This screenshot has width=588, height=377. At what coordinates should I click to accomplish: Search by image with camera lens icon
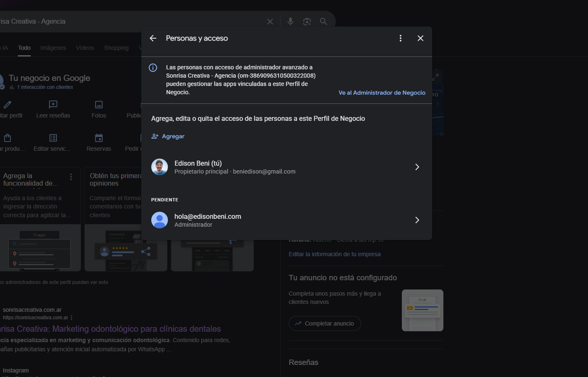(307, 22)
